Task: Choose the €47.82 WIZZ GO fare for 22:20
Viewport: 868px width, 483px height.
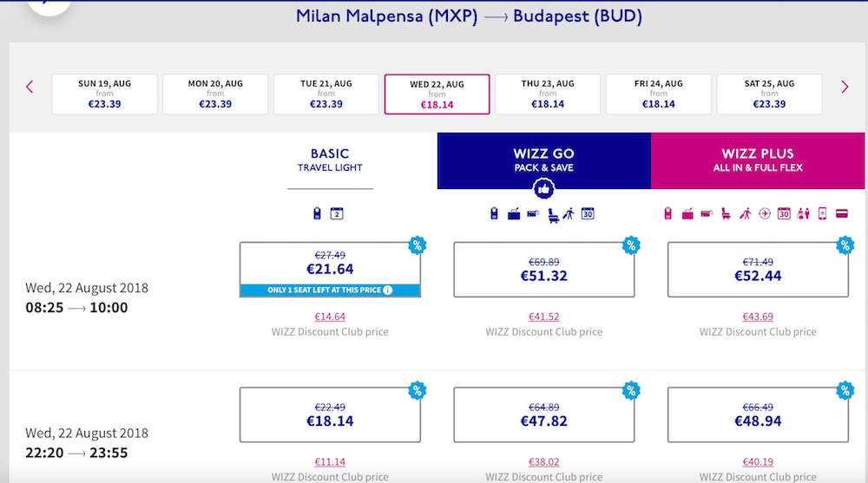Action: click(x=544, y=414)
